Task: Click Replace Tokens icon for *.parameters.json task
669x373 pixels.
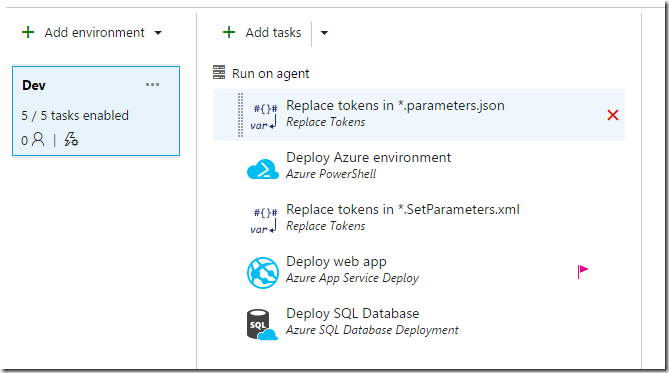Action: point(263,116)
